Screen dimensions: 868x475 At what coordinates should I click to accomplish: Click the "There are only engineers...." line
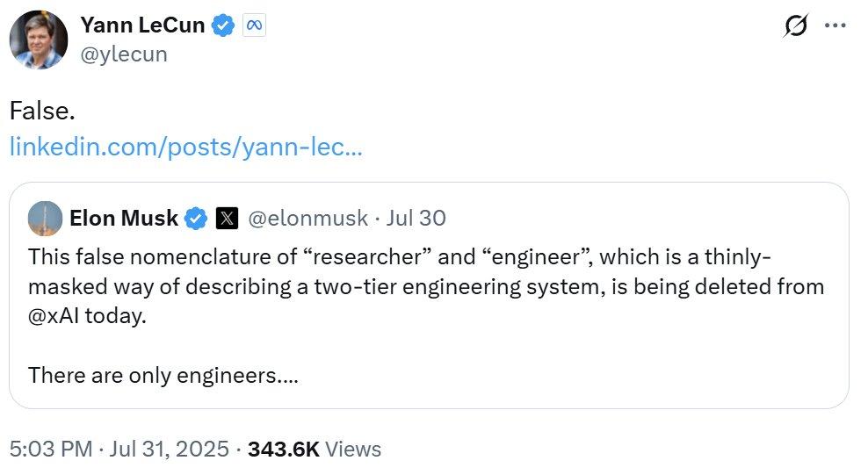tap(163, 375)
